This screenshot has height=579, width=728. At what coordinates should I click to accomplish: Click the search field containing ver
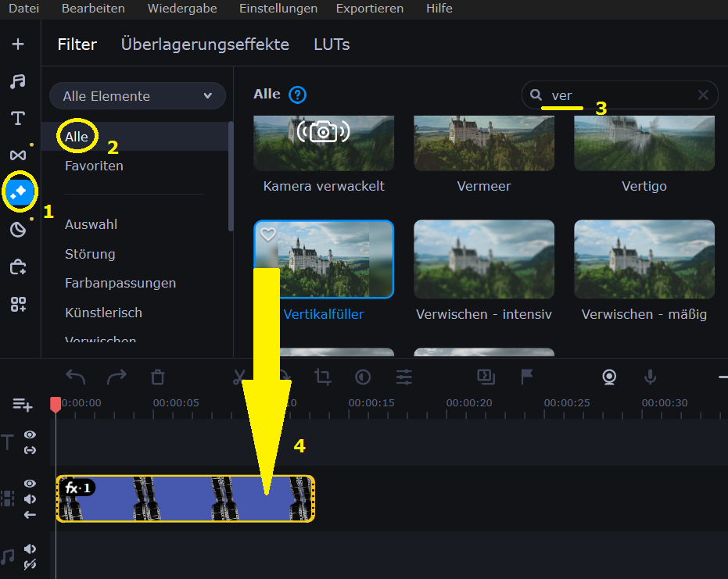(x=620, y=95)
